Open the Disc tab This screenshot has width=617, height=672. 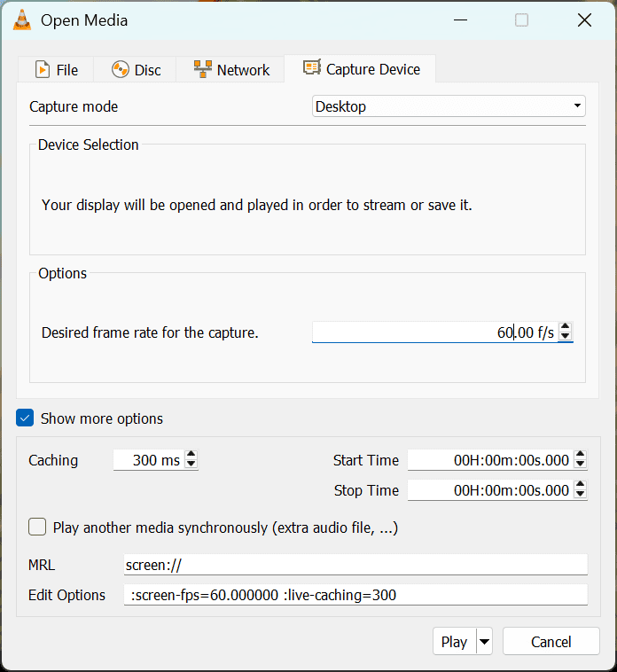click(x=137, y=69)
